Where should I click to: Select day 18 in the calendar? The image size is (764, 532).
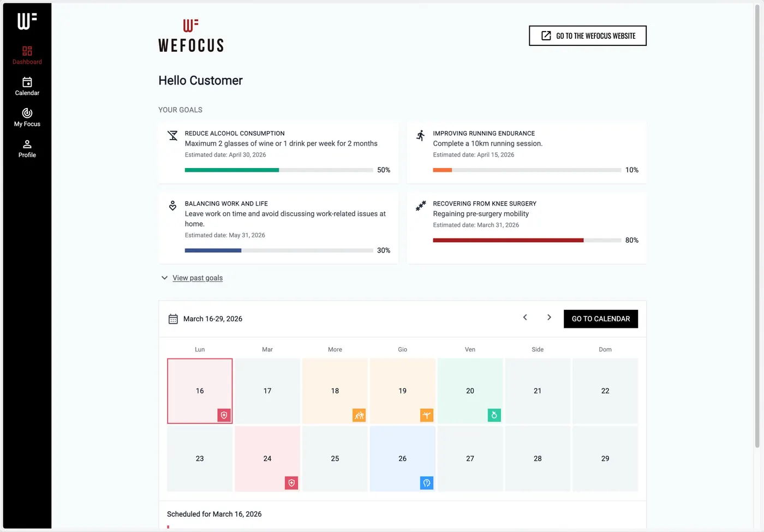[x=335, y=391]
